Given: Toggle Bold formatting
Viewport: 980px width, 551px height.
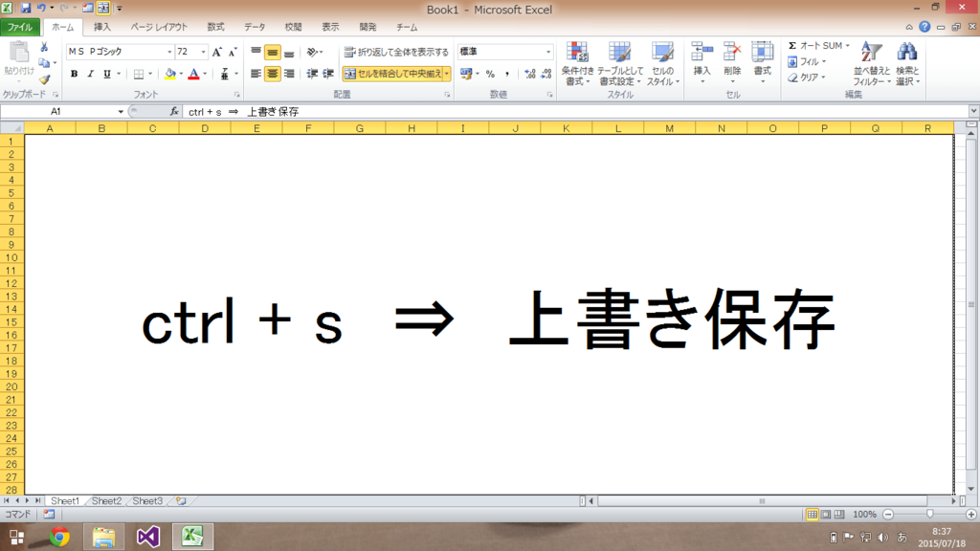Looking at the screenshot, I should 74,74.
